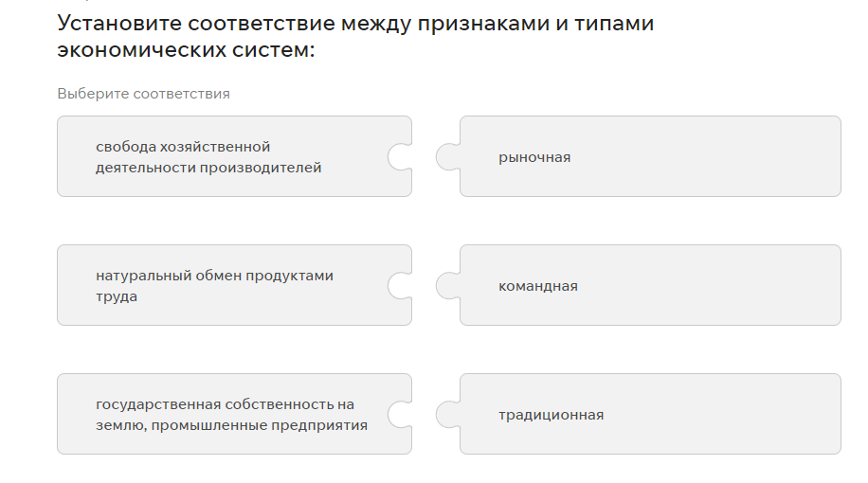Click the 'деятельности производителей' text line

click(208, 168)
